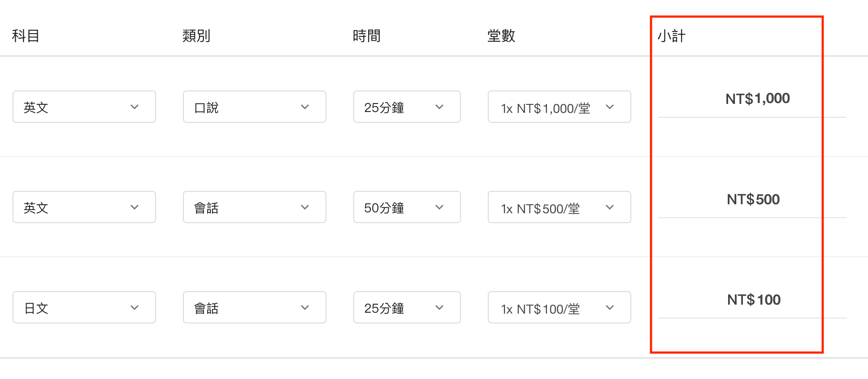
Task: Click the 小計 column header
Action: pos(672,36)
